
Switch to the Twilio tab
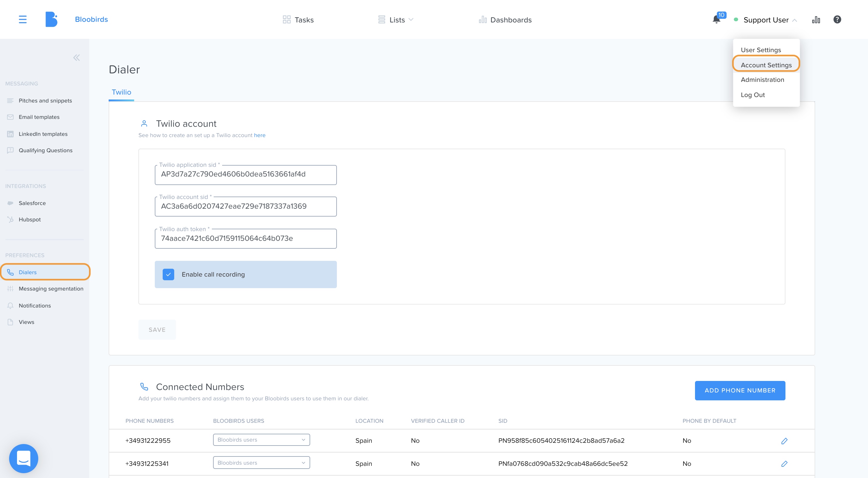point(121,92)
